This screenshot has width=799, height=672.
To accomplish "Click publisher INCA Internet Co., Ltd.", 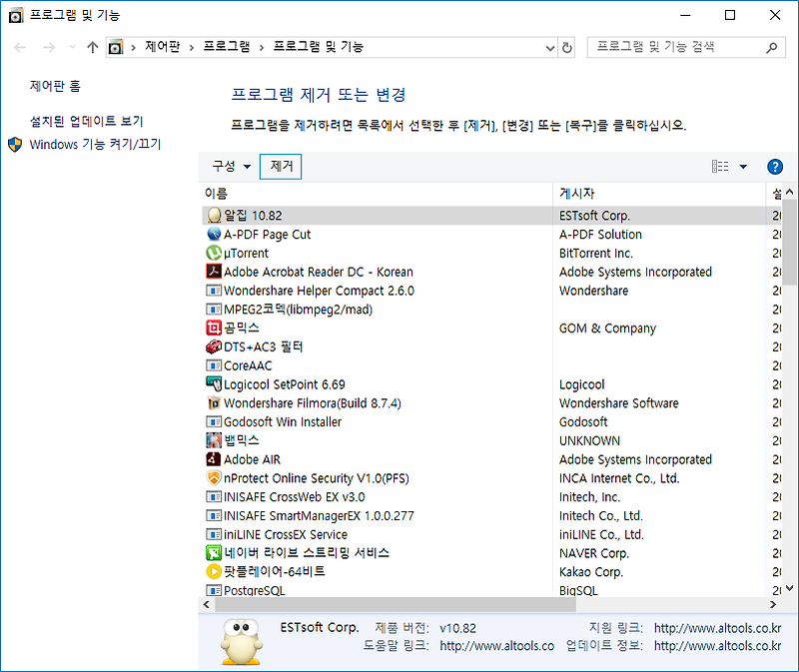I will click(x=619, y=478).
